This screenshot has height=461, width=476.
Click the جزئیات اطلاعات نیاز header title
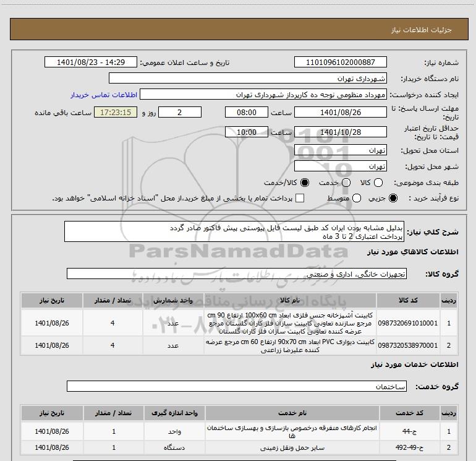[x=422, y=30]
